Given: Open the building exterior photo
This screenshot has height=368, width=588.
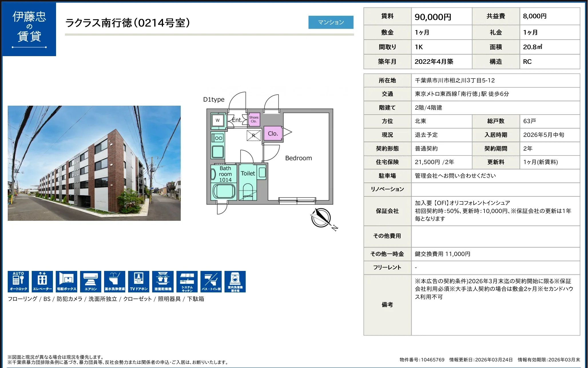Looking at the screenshot, I should point(94,163).
